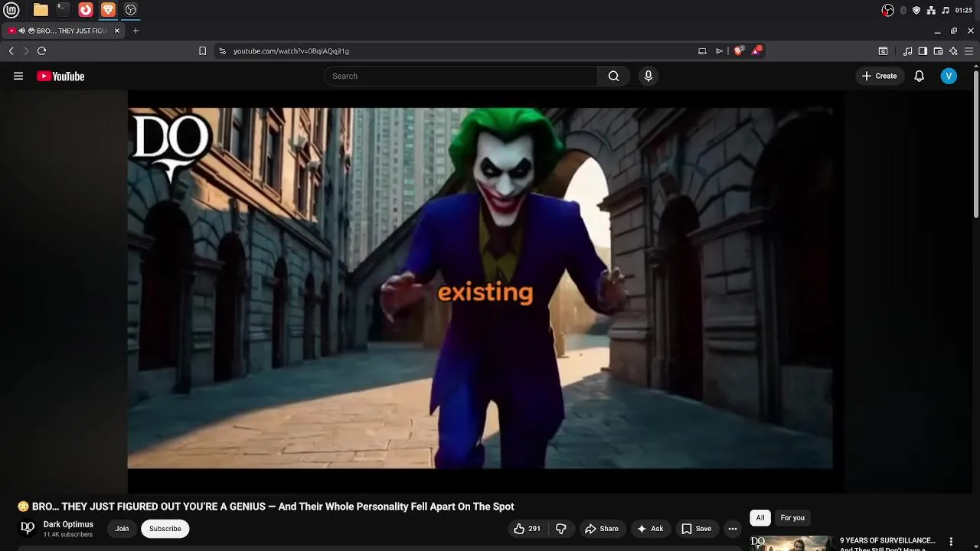Open the Files folder from the panel
This screenshot has width=980, height=551.
(x=41, y=10)
